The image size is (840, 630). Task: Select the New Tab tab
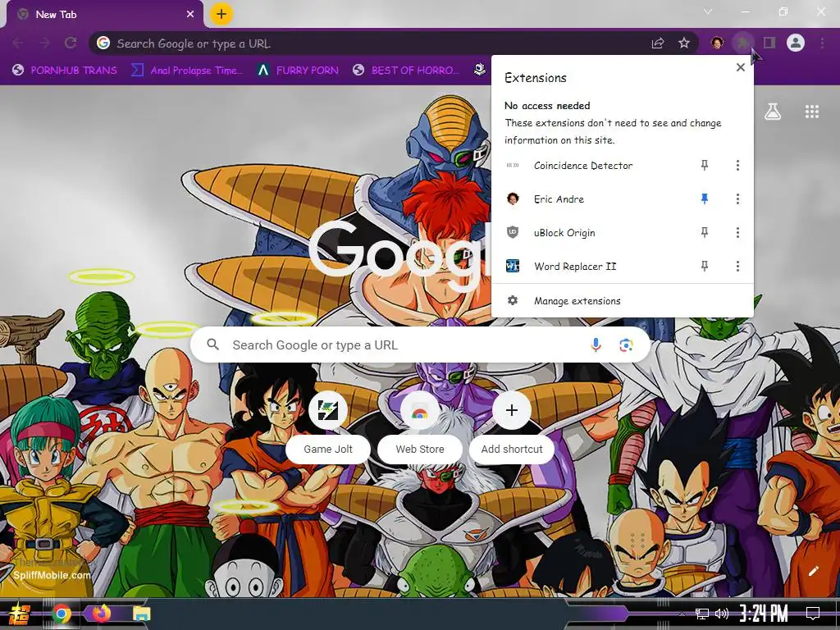tap(104, 15)
